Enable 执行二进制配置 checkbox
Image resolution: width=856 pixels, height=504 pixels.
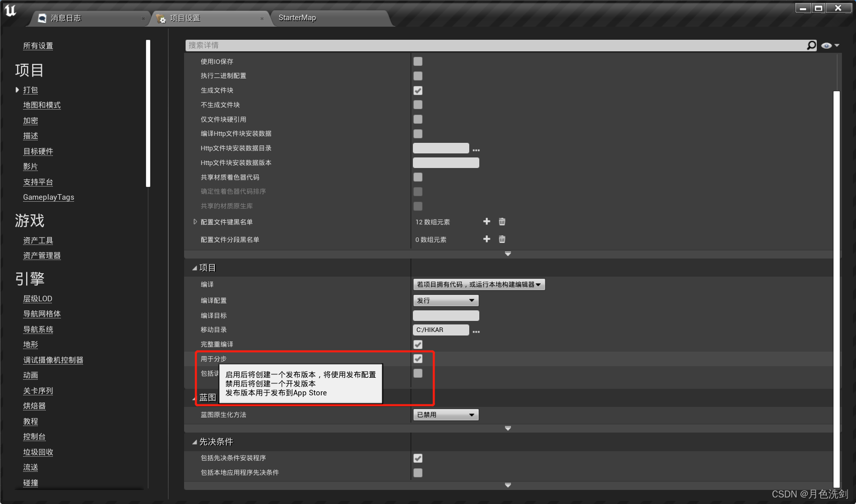tap(418, 76)
